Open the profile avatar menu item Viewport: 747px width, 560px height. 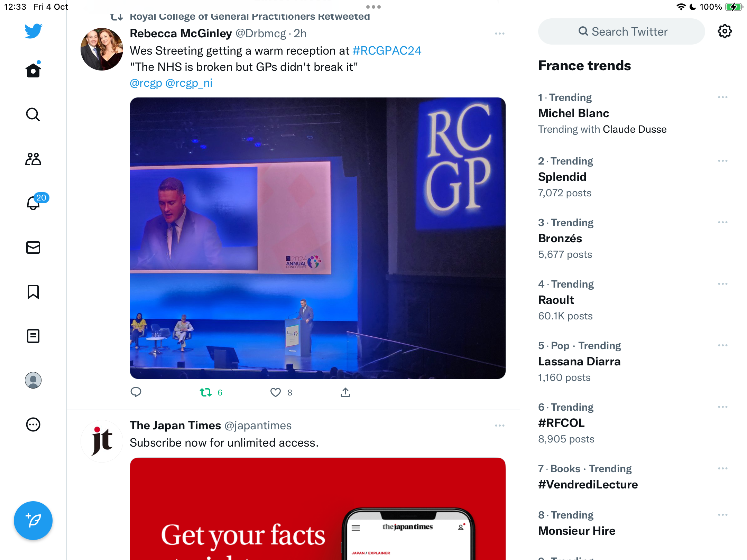coord(33,380)
